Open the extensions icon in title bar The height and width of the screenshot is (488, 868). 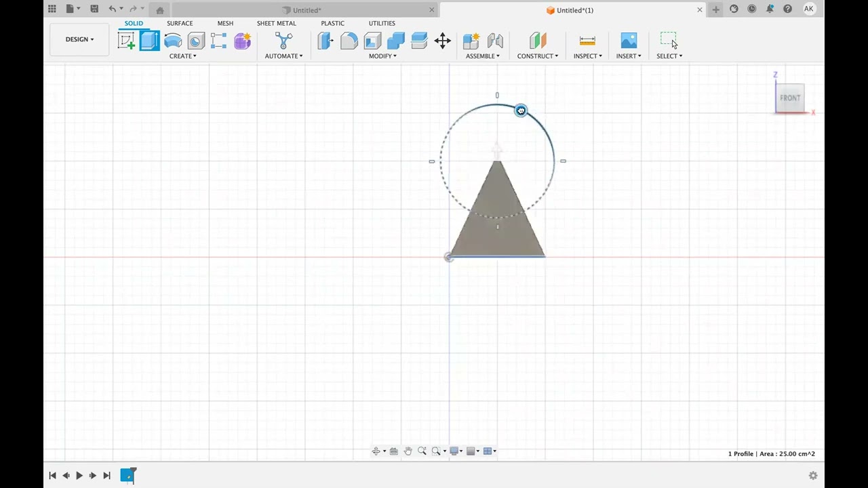click(x=734, y=9)
